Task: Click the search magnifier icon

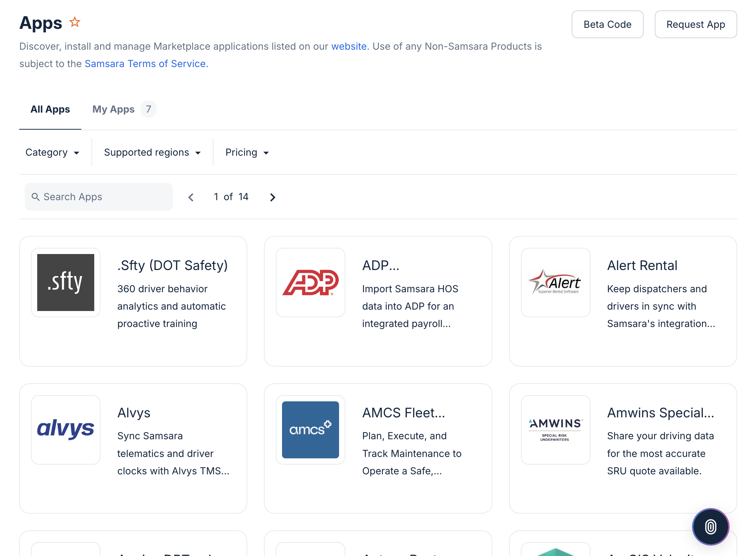Action: tap(35, 197)
